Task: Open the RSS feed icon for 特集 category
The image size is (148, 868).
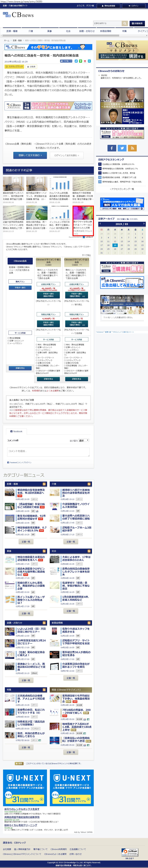Action: pyautogui.click(x=44, y=689)
